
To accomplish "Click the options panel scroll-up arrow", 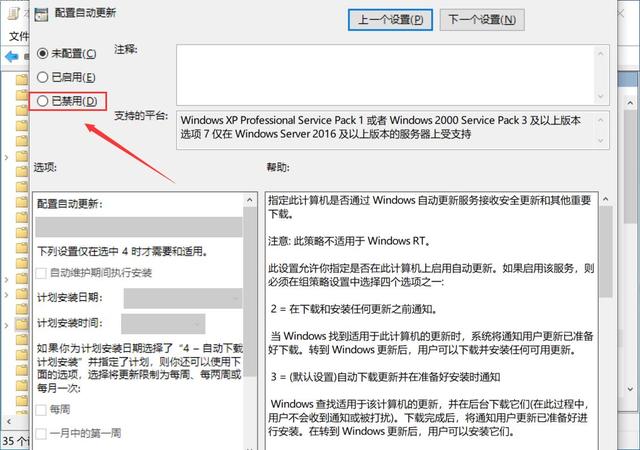I will pos(250,200).
